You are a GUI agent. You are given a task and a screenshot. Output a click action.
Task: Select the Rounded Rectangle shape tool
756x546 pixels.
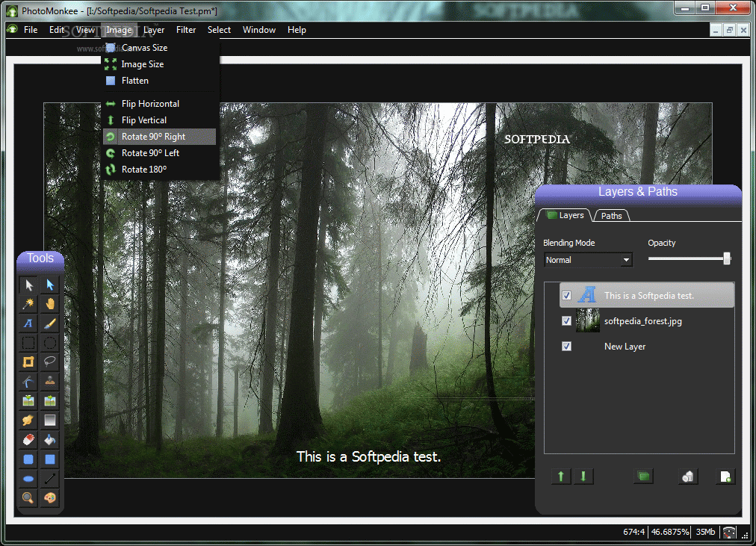[28, 459]
